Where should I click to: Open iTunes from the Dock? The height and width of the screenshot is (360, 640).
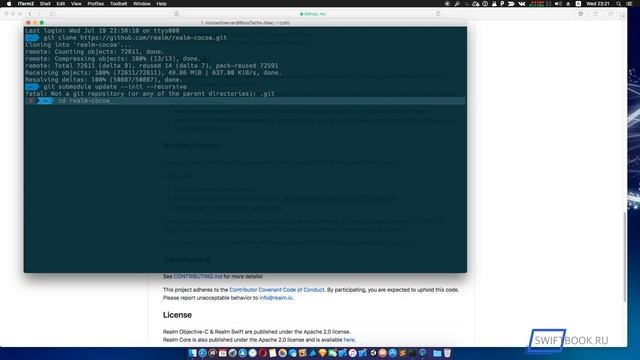(352, 353)
